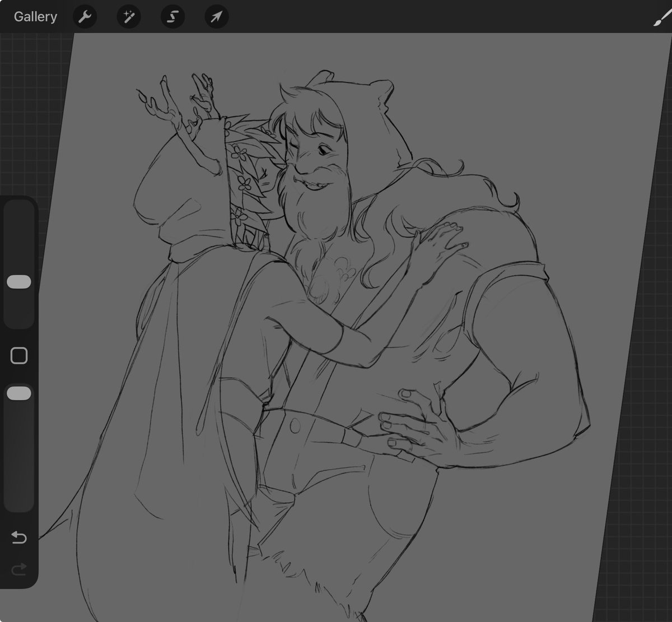Undo the last stroke with the sidebar arrow
The height and width of the screenshot is (622, 672).
point(18,537)
